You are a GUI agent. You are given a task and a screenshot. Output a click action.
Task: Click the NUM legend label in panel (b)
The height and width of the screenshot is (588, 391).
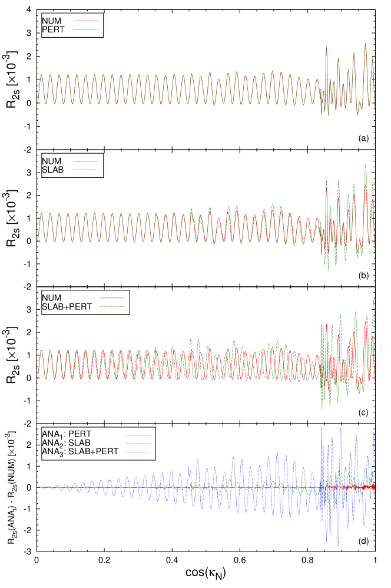(x=51, y=161)
